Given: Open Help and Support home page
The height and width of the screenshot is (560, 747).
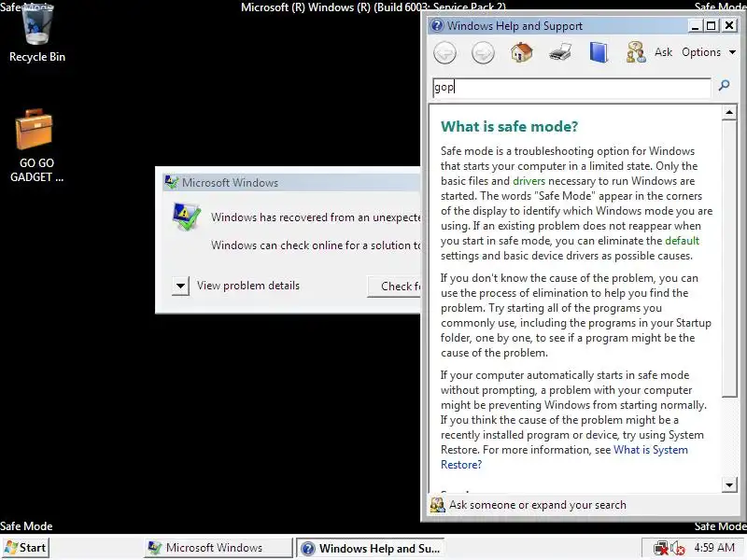Looking at the screenshot, I should (x=522, y=52).
